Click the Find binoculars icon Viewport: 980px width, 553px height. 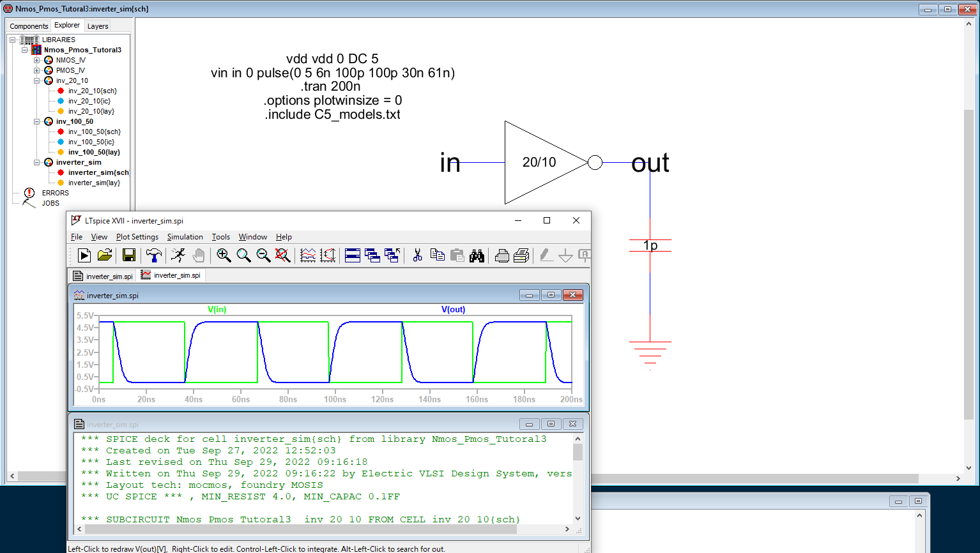click(x=477, y=255)
